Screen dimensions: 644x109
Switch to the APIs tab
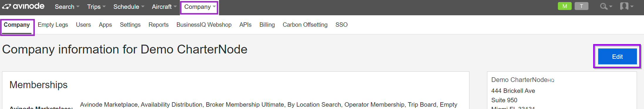coord(245,25)
